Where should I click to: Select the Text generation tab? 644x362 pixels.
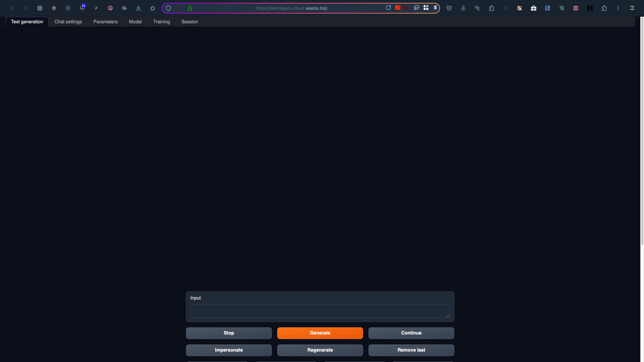[27, 22]
